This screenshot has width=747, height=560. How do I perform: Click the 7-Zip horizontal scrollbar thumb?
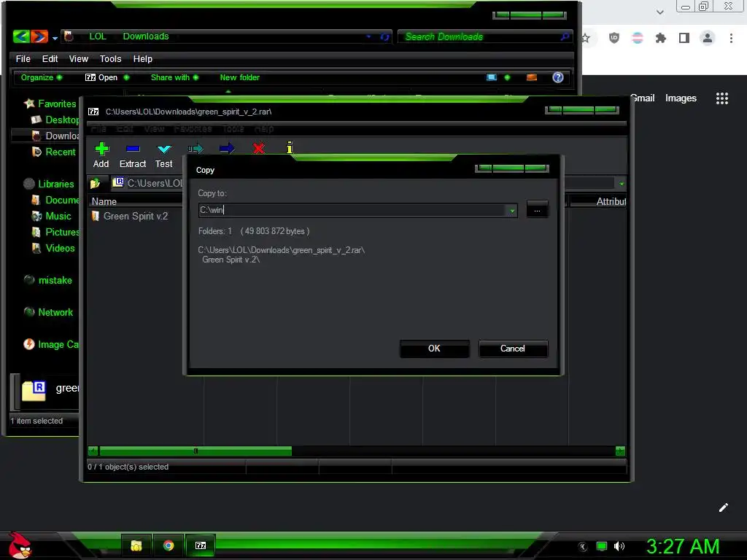[x=196, y=451]
